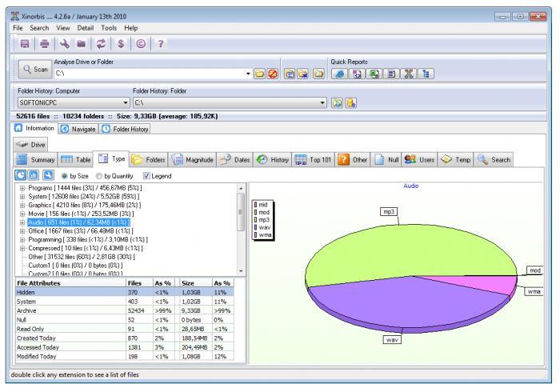Select the 'by Quantity' radio button

click(x=99, y=176)
